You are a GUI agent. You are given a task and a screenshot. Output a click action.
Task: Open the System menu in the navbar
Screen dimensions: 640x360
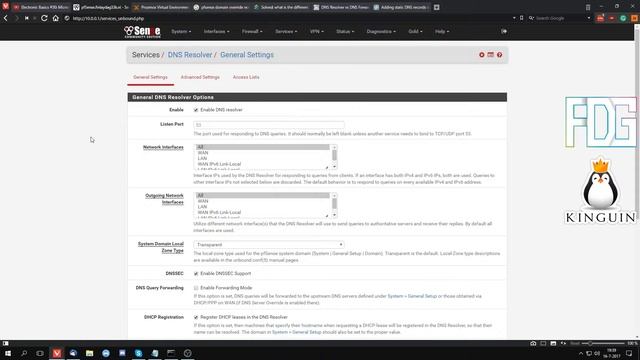click(x=181, y=31)
